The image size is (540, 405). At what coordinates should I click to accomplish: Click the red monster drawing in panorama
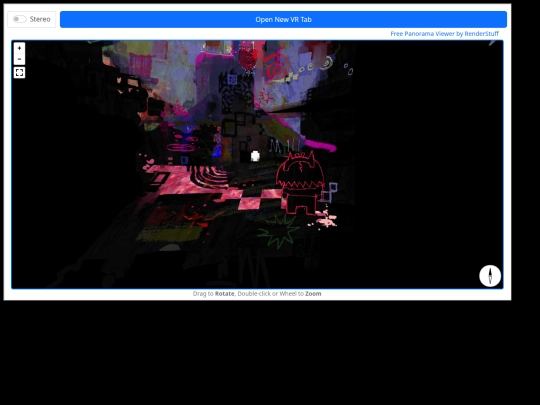(x=300, y=183)
